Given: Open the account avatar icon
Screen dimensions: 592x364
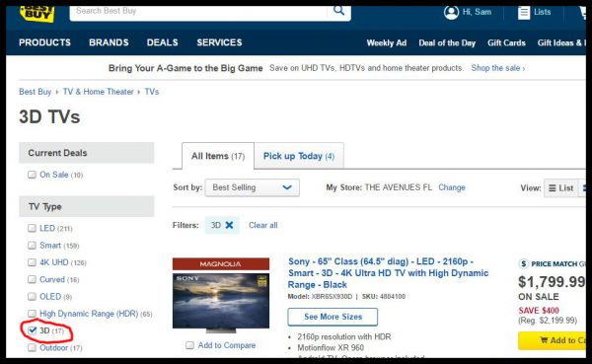Looking at the screenshot, I should click(x=451, y=12).
